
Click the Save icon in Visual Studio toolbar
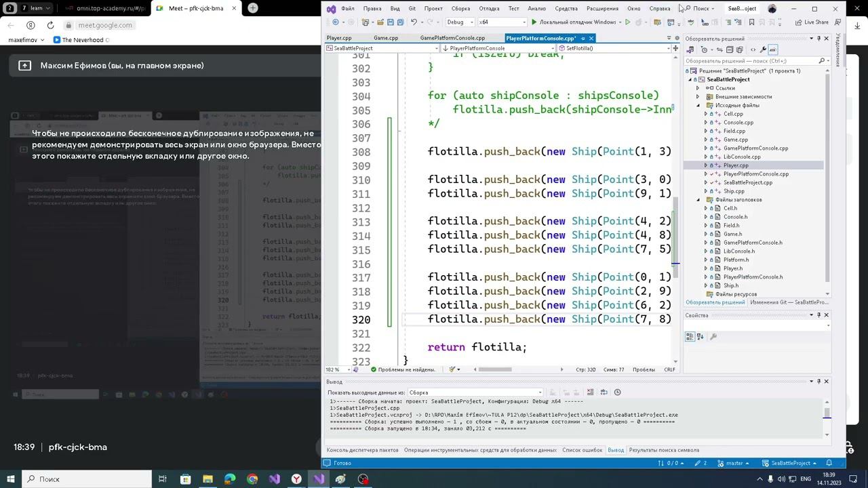pyautogui.click(x=389, y=22)
